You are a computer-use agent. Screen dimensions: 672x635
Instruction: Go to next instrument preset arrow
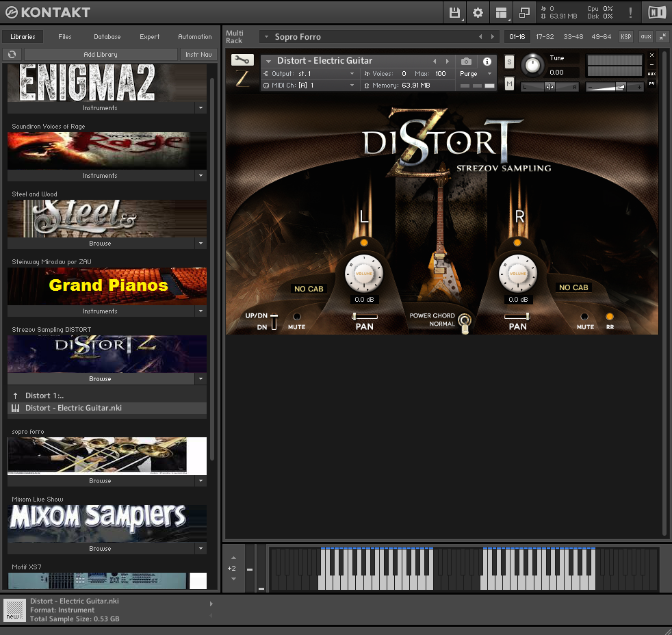click(448, 62)
